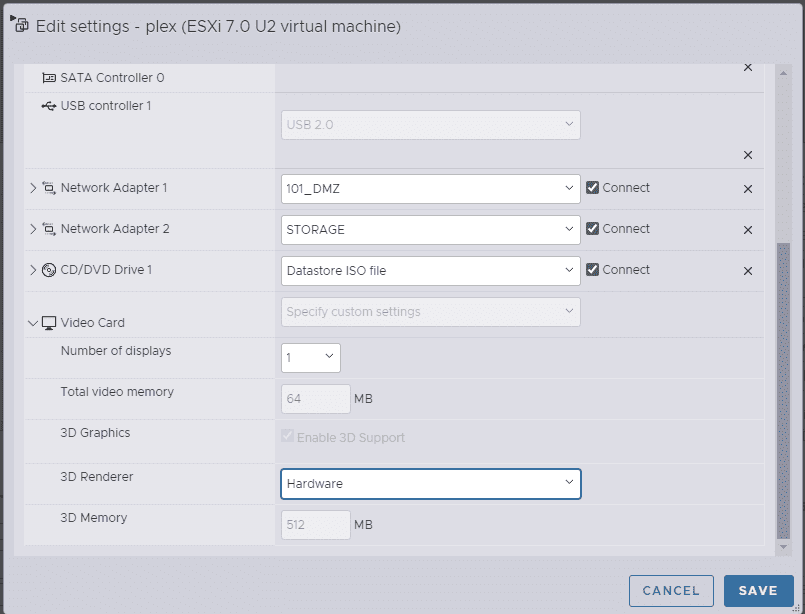Remove CD/DVD Drive 1 with its X icon

748,271
